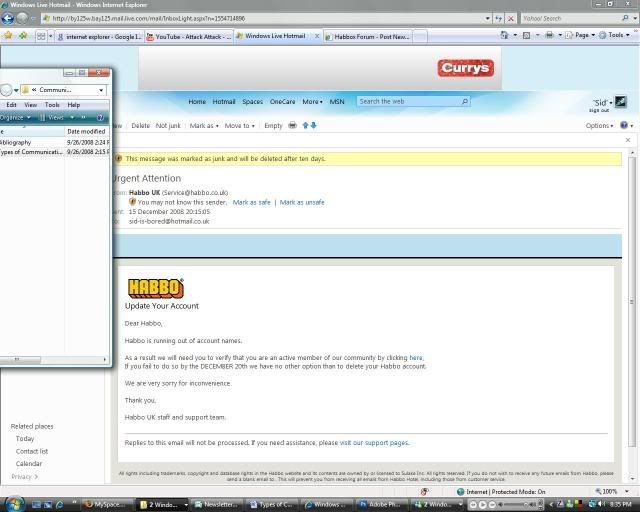
Task: Expand the Options menu
Action: (x=599, y=126)
